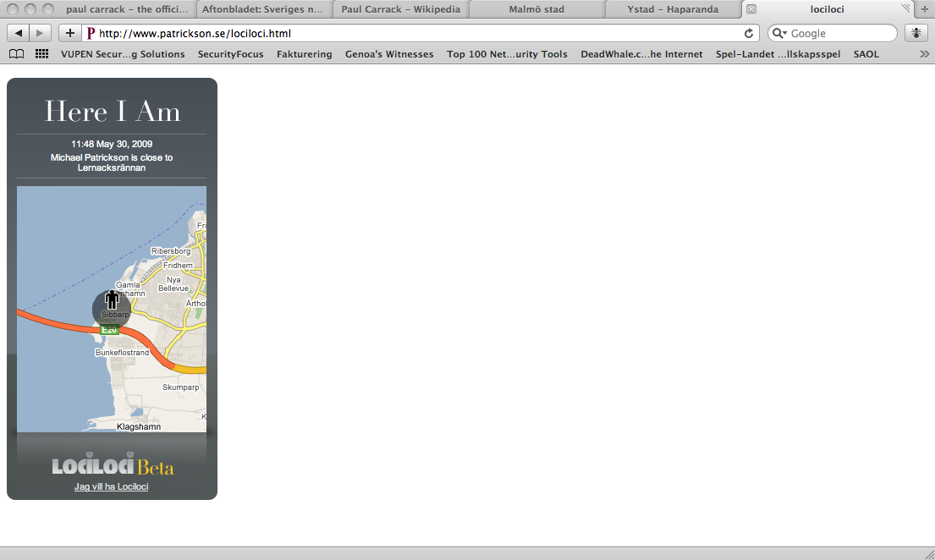Go back to the previous page
935x560 pixels.
coord(19,33)
